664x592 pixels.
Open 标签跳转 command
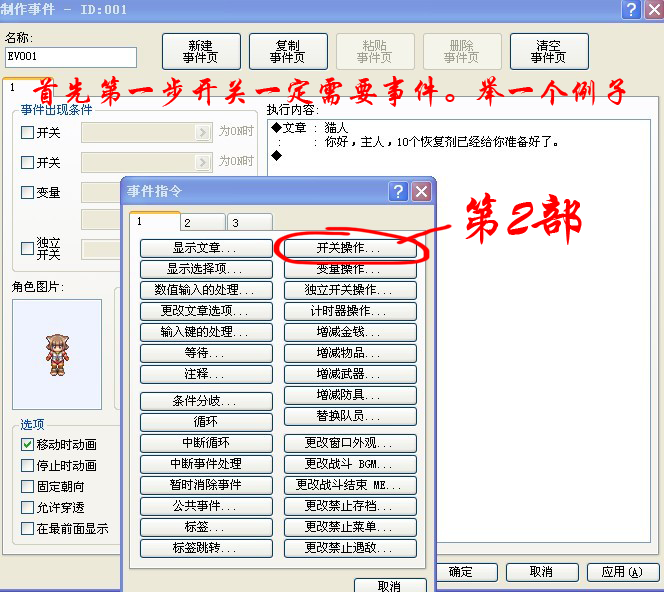point(206,548)
